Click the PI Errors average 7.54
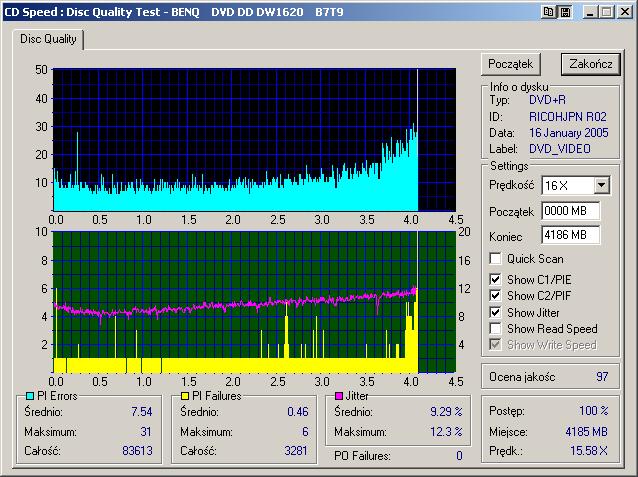The height and width of the screenshot is (477, 638). pos(142,411)
